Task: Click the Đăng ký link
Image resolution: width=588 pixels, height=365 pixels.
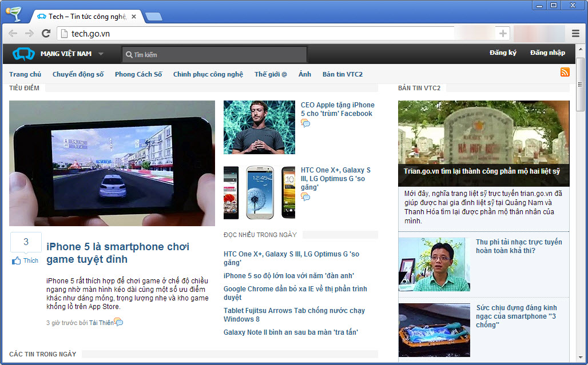Action: tap(503, 53)
